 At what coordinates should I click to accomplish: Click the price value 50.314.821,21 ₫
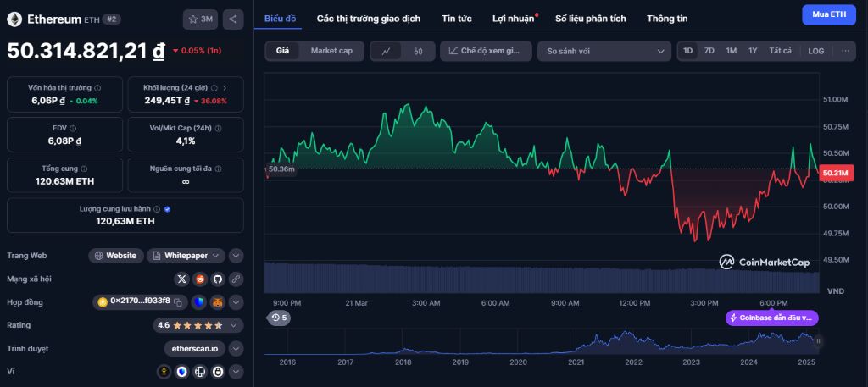click(86, 50)
